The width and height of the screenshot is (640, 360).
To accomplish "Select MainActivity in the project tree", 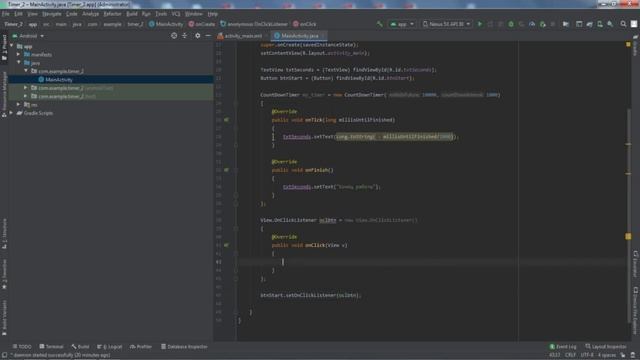I will point(111,80).
